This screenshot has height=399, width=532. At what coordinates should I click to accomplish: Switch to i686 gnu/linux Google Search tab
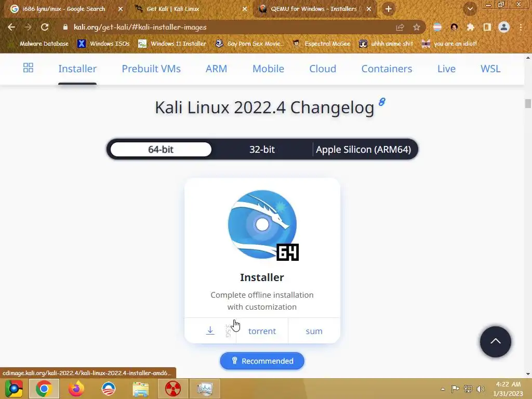pos(64,9)
